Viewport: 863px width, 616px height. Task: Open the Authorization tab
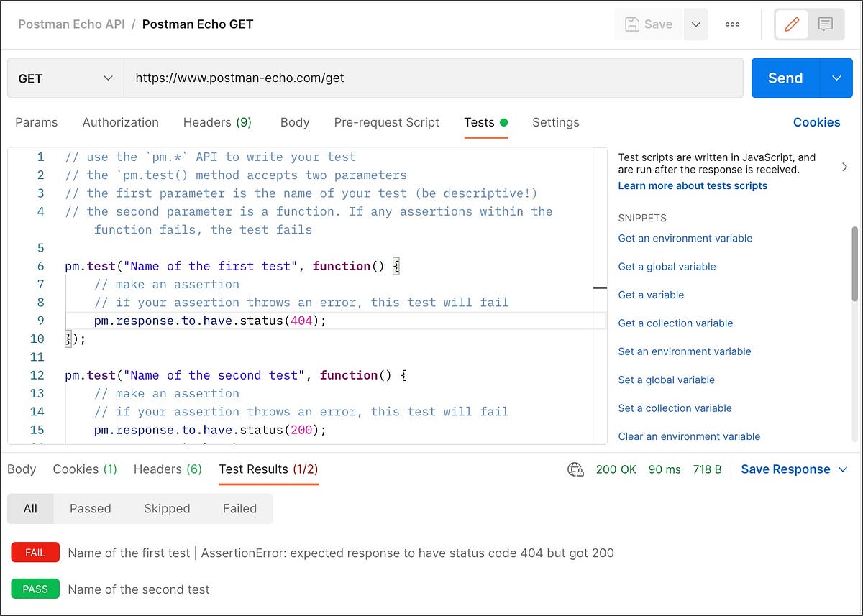point(121,122)
